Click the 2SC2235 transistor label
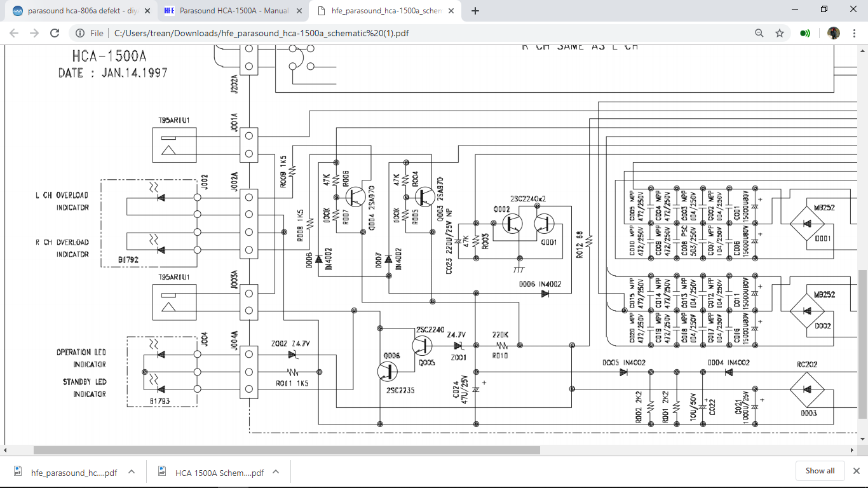The height and width of the screenshot is (488, 868). [x=400, y=391]
